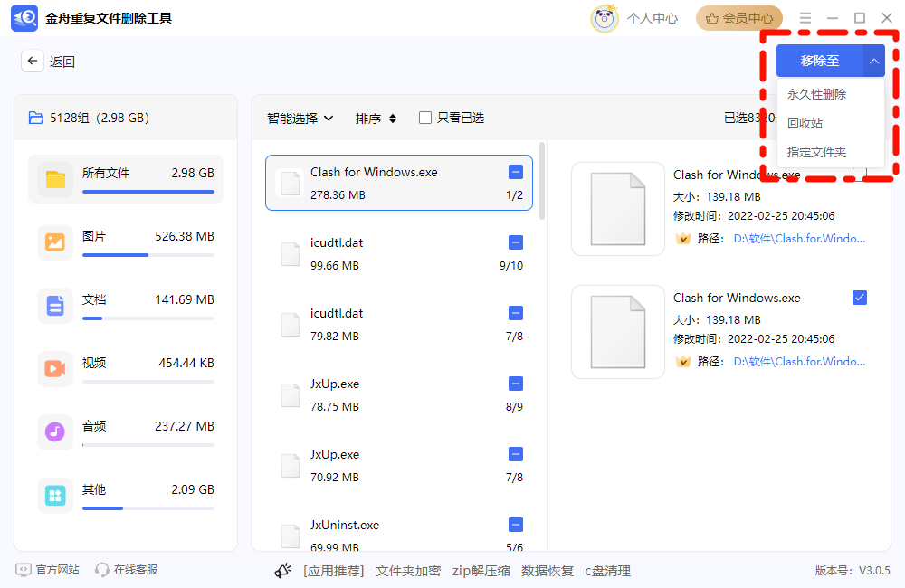Open the zip解压缩 recommendation link
The height and width of the screenshot is (588, 905).
click(481, 571)
